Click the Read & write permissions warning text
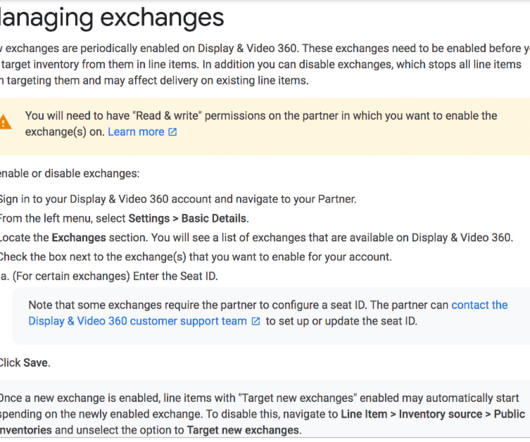The width and height of the screenshot is (530, 442). pyautogui.click(x=261, y=124)
